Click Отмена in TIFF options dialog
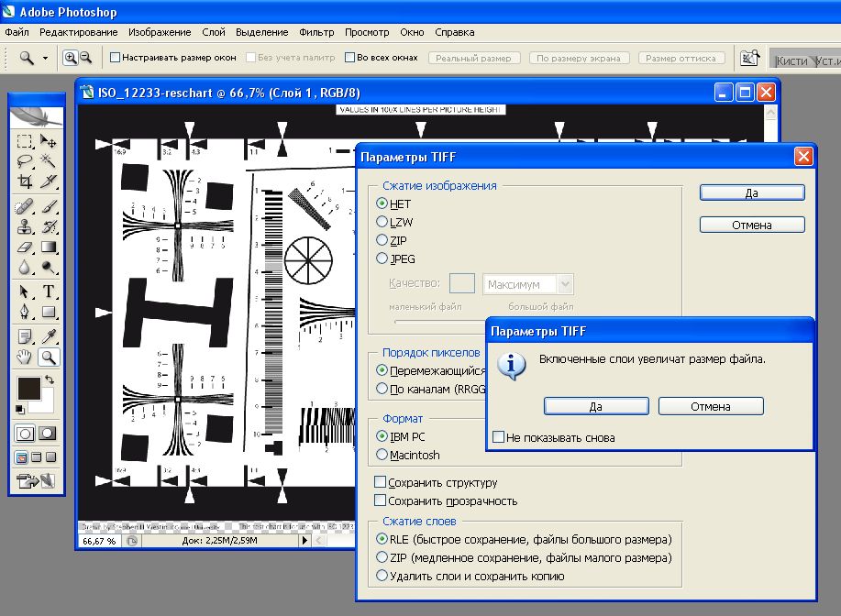 tap(752, 225)
